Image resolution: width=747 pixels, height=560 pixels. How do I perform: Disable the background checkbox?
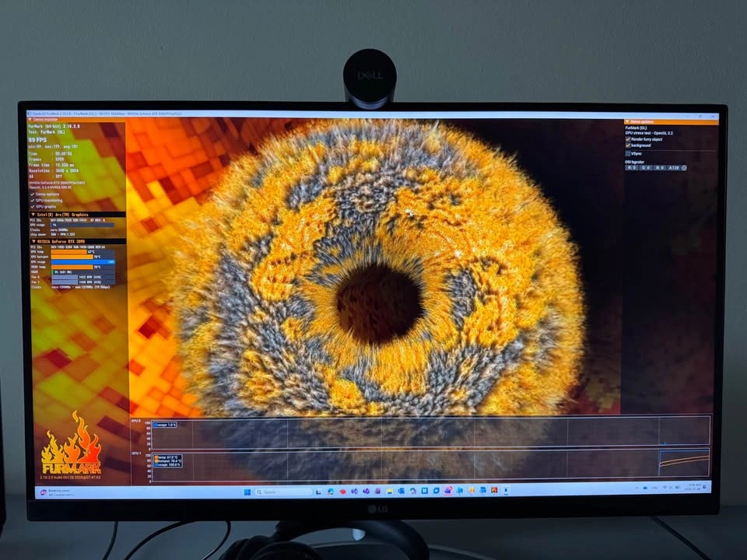pyautogui.click(x=628, y=145)
